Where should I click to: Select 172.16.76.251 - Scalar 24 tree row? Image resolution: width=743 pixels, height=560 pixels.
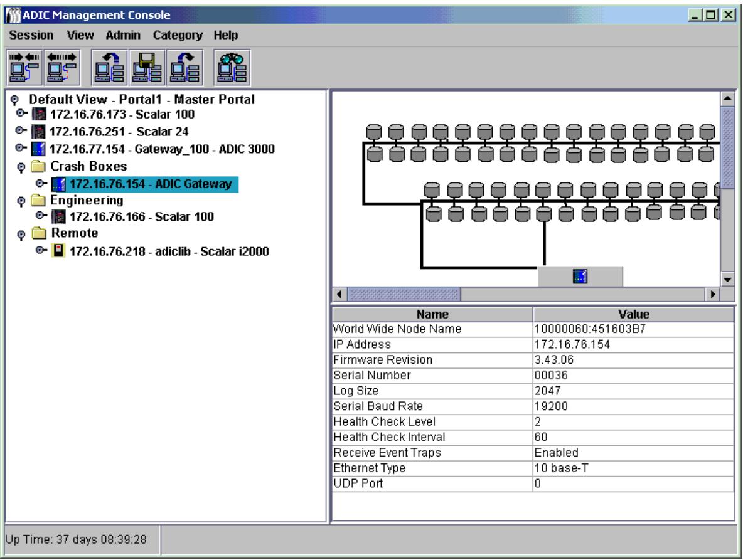pos(119,132)
